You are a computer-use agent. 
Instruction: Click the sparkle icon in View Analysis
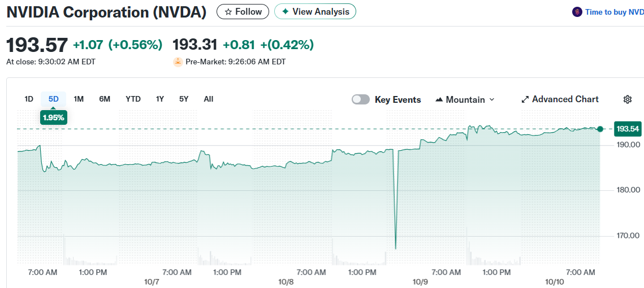point(285,12)
